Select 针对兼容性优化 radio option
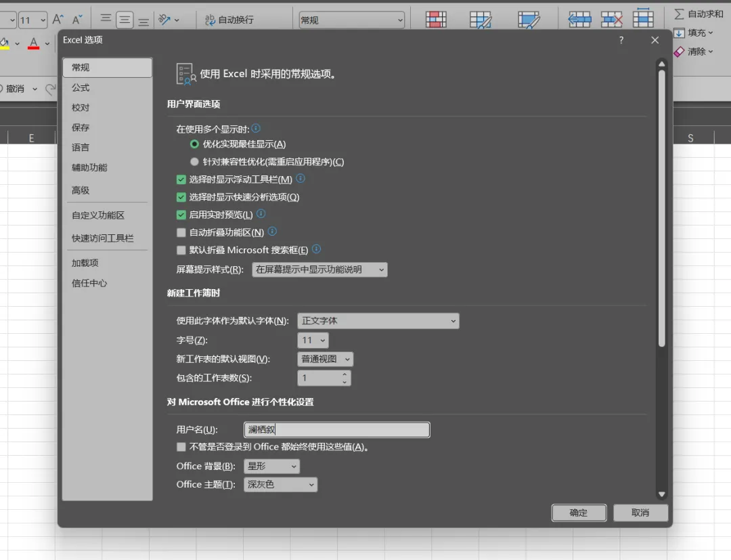 (x=194, y=162)
